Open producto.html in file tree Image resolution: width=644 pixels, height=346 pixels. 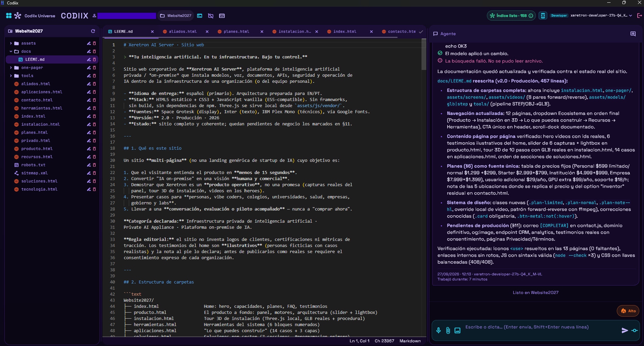click(x=37, y=149)
